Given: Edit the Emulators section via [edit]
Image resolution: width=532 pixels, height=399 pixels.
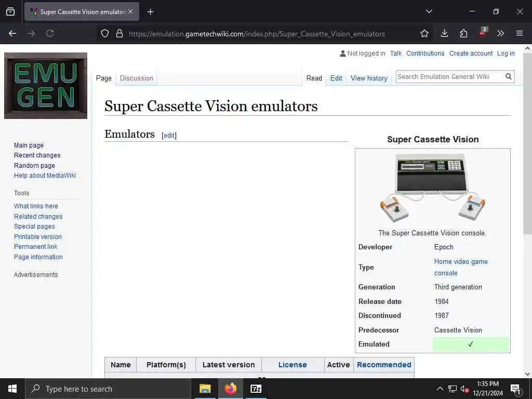Looking at the screenshot, I should click(169, 135).
